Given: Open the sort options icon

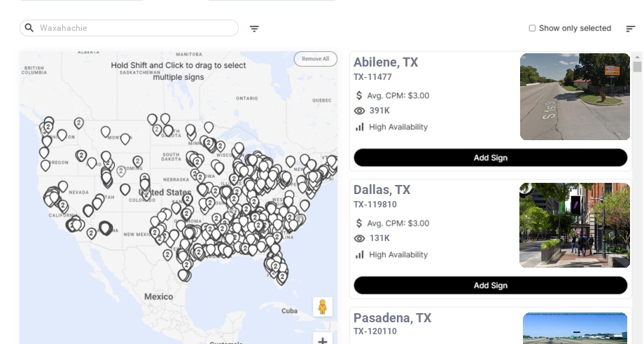Looking at the screenshot, I should click(x=630, y=29).
